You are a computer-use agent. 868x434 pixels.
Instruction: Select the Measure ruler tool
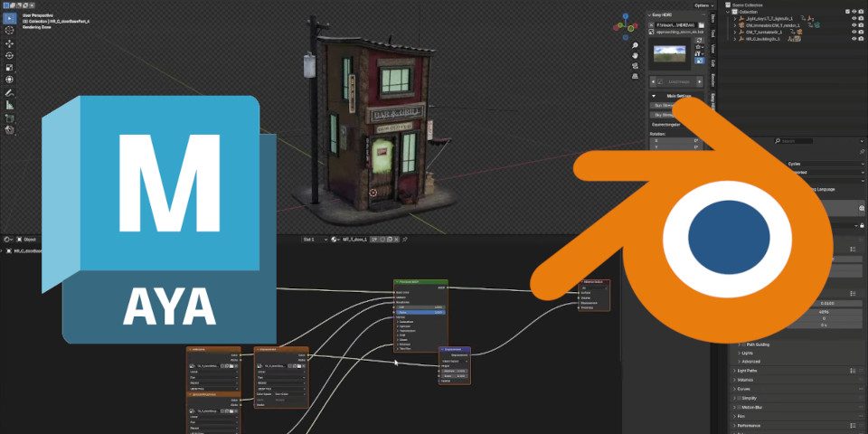coord(10,105)
